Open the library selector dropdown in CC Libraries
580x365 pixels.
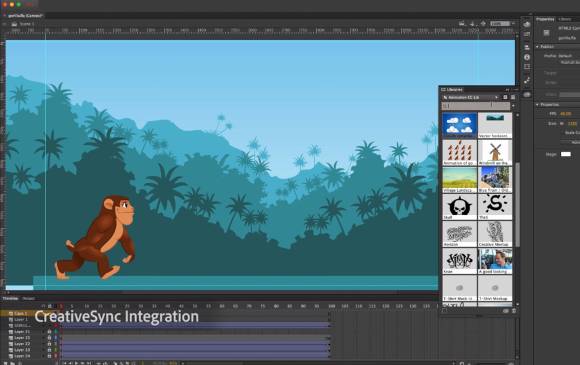click(471, 97)
